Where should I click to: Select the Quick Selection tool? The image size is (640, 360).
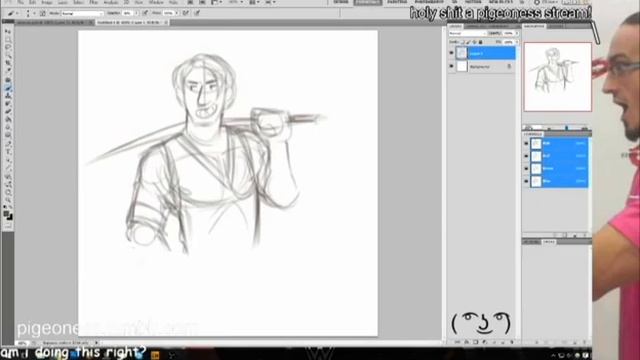point(8,55)
